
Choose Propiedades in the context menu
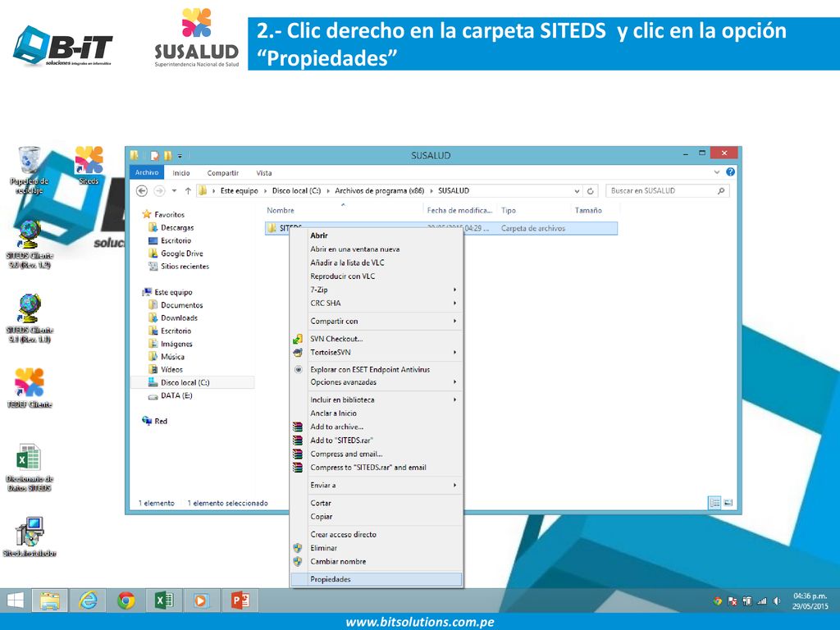[377, 579]
